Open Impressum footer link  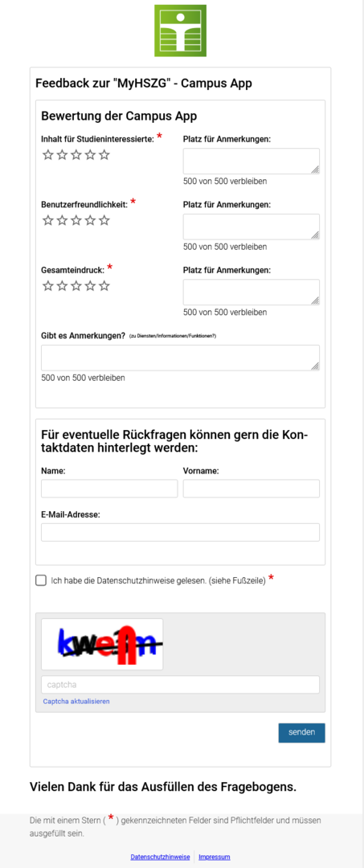[214, 857]
